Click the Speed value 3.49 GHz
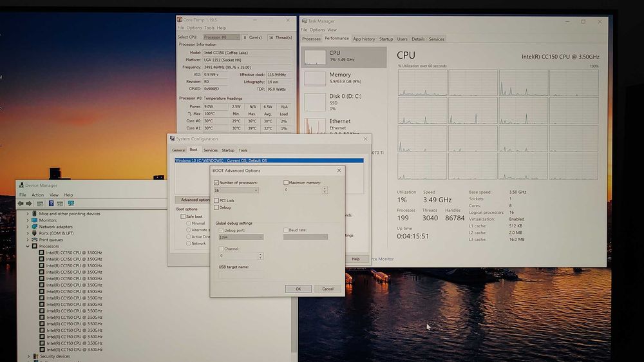Image resolution: width=644 pixels, height=362 pixels. (437, 200)
